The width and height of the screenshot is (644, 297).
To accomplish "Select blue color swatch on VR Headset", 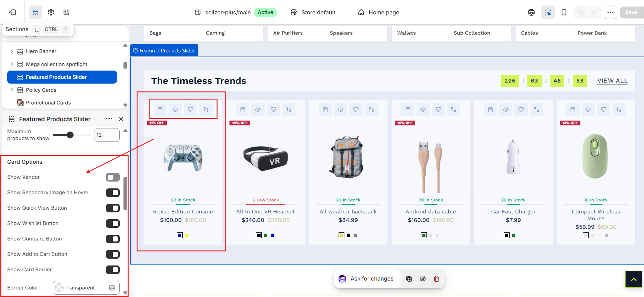I will tap(273, 235).
